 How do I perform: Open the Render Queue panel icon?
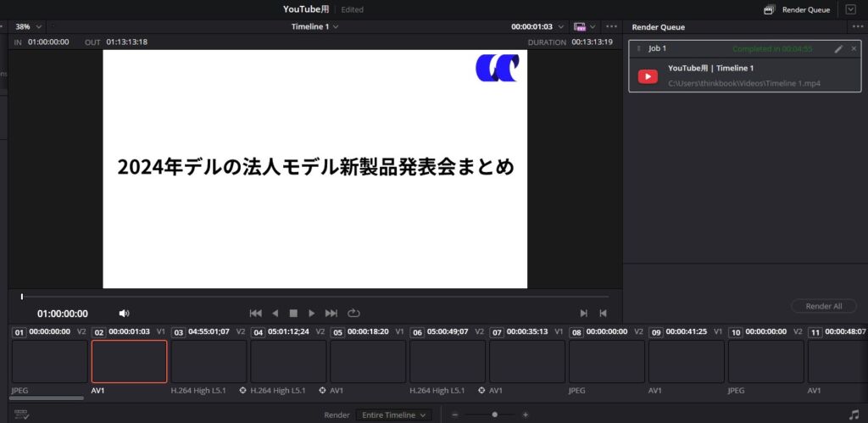point(769,9)
